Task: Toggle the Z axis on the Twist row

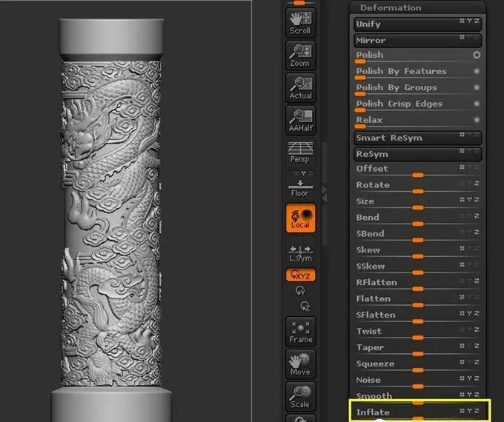Action: click(477, 329)
